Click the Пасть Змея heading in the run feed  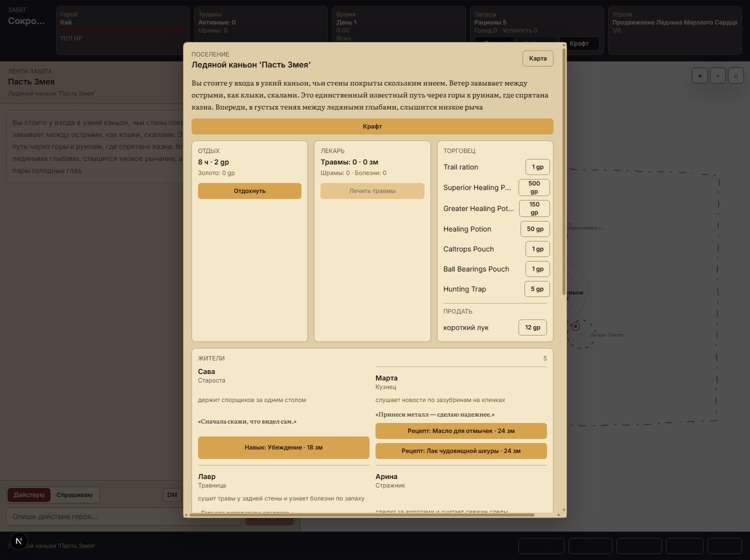[x=32, y=82]
